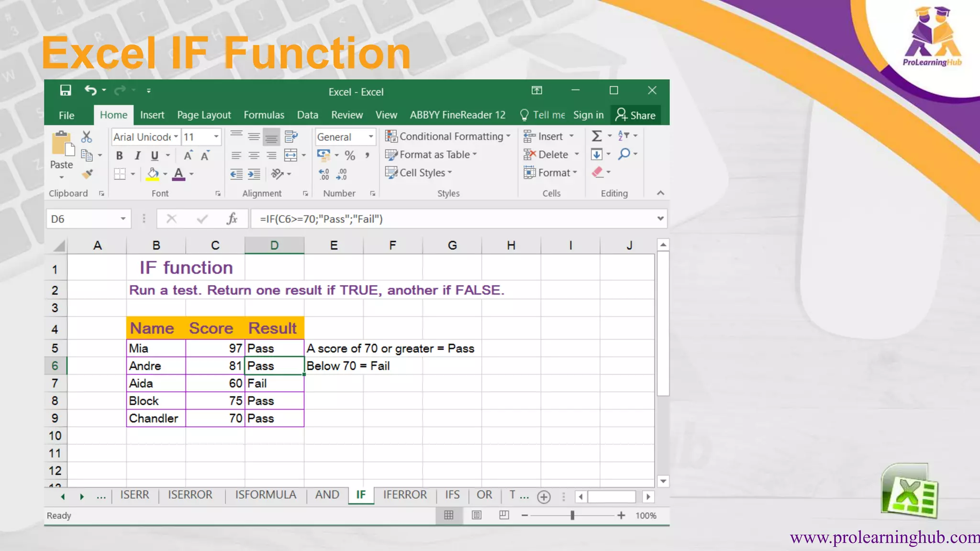Image resolution: width=980 pixels, height=551 pixels.
Task: Click the Insert cells button
Action: (x=548, y=136)
